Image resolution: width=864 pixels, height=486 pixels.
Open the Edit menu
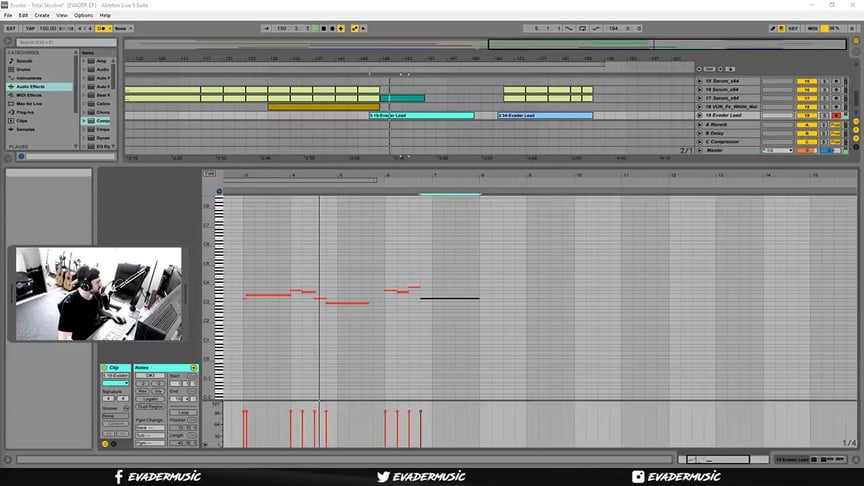23,15
